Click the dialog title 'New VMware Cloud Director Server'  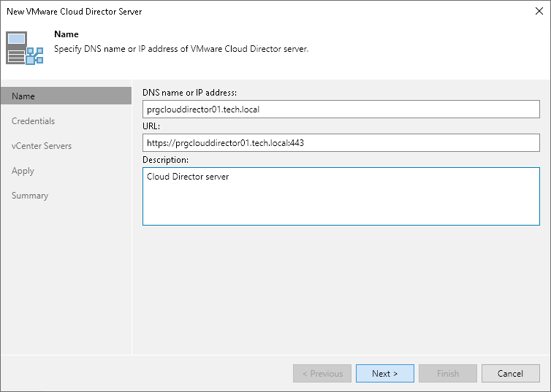(74, 11)
